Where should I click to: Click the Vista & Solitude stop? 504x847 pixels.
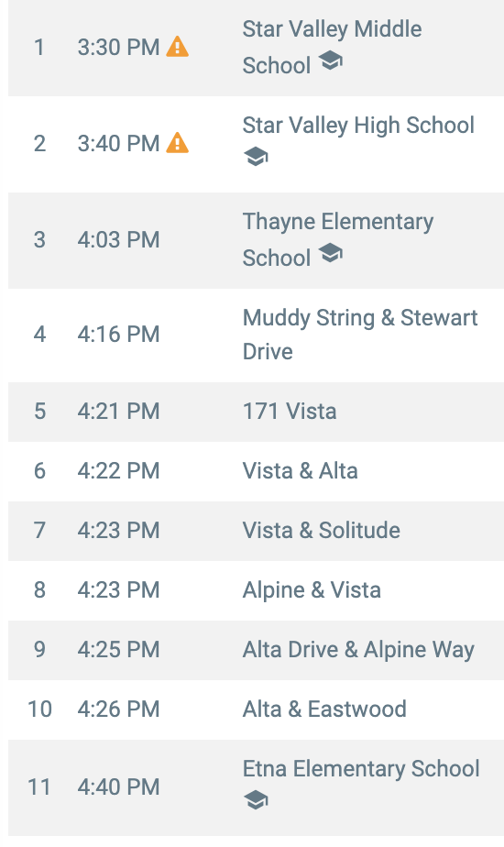(256, 531)
